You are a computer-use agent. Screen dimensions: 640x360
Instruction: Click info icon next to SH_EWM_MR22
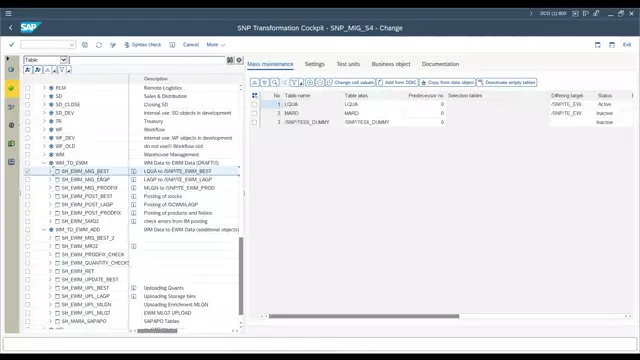tap(133, 247)
